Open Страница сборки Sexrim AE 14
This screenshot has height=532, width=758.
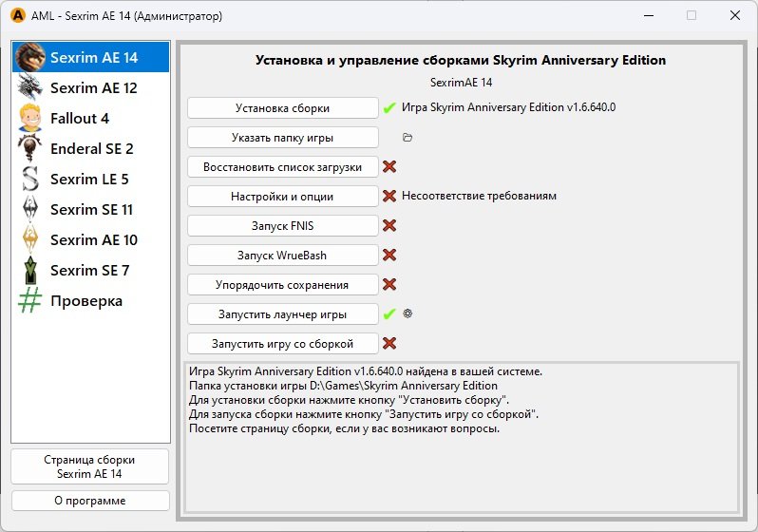click(x=90, y=466)
